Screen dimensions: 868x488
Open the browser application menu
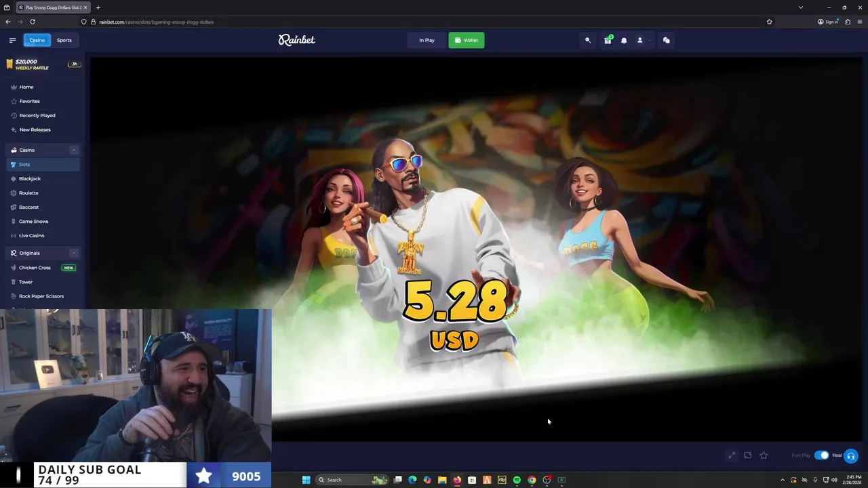pos(859,22)
